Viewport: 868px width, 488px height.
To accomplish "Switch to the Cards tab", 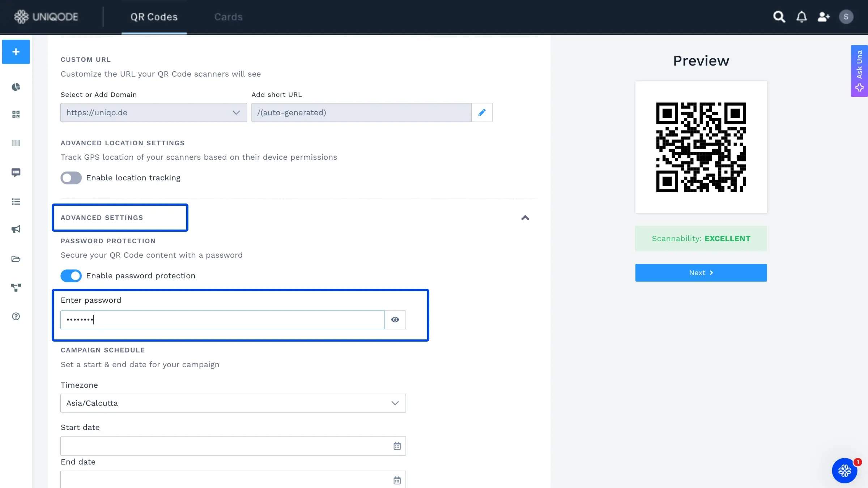I will point(229,17).
